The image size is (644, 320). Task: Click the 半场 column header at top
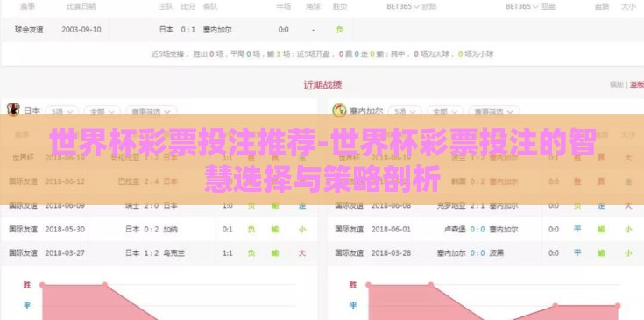point(283,6)
